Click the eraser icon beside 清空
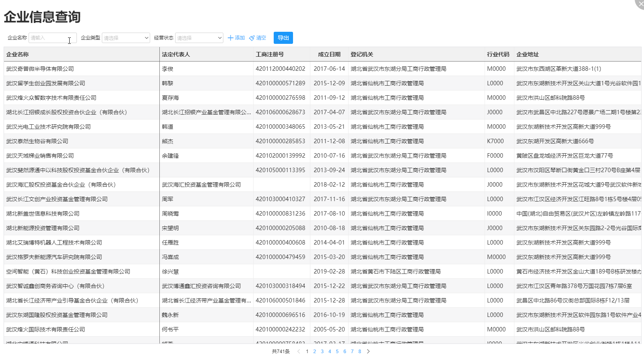 (252, 37)
